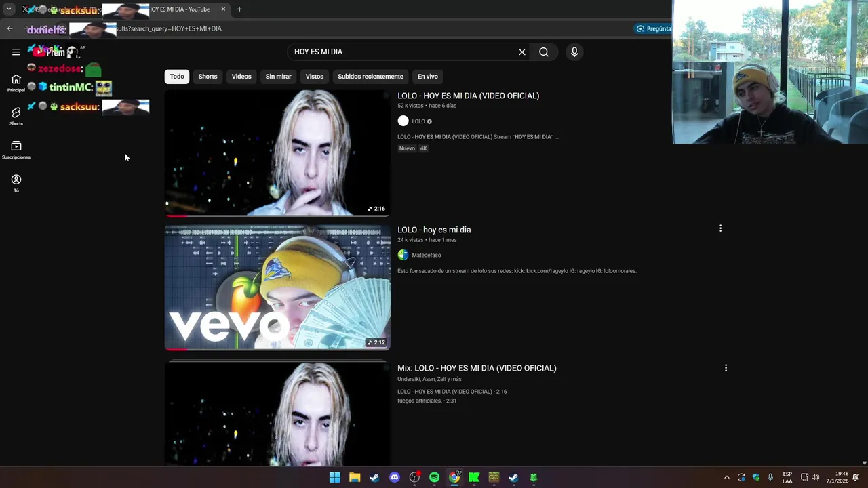Open the Windows Start menu
This screenshot has height=488, width=868.
pyautogui.click(x=334, y=478)
